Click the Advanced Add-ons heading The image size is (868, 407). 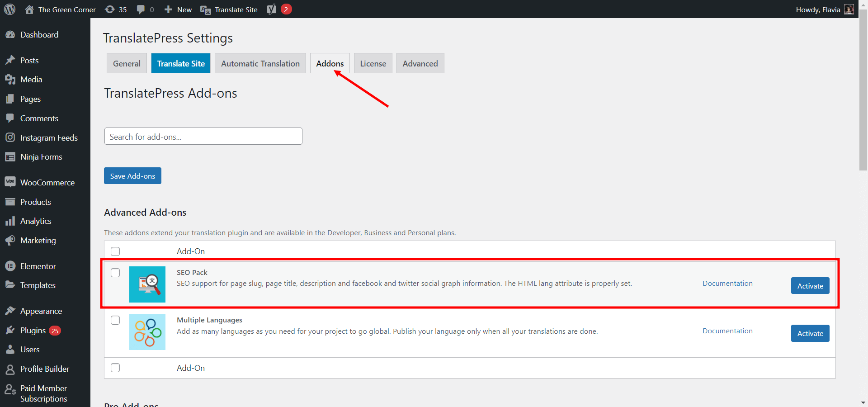145,213
